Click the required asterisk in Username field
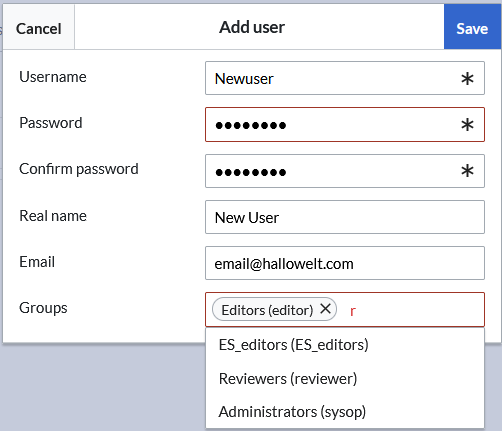 (467, 79)
